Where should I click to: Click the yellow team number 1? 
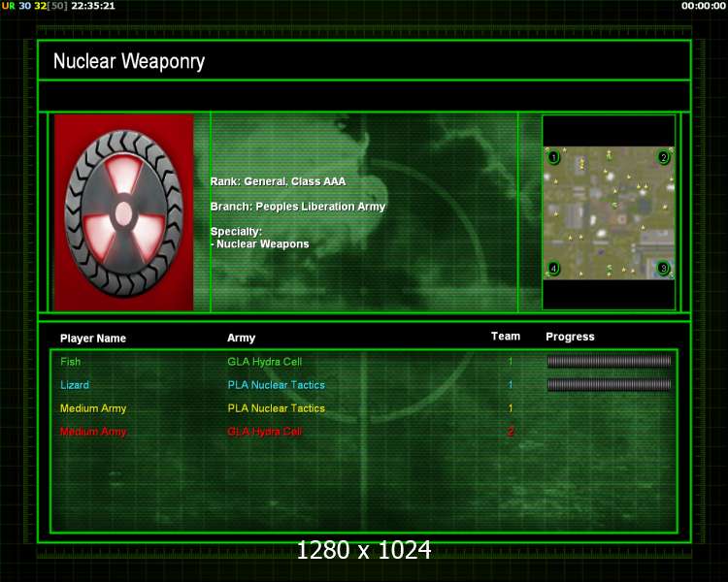point(511,408)
